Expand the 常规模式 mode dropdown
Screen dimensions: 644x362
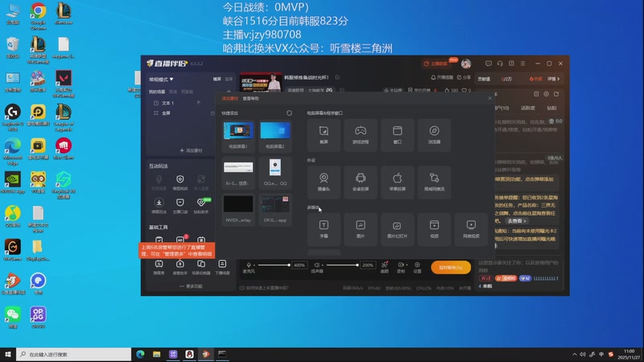161,79
